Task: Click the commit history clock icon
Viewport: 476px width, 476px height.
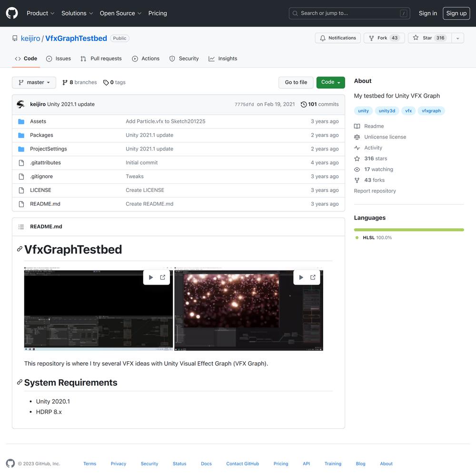Action: point(304,104)
